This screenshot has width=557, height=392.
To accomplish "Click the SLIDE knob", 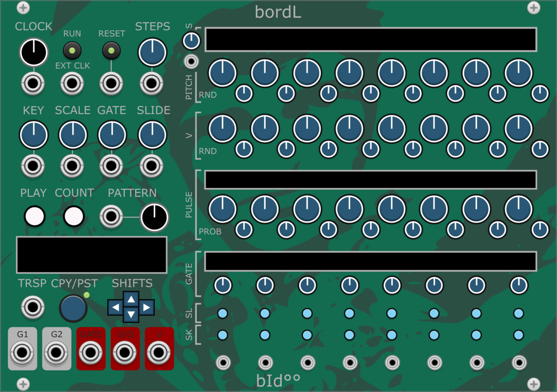I will 152,135.
